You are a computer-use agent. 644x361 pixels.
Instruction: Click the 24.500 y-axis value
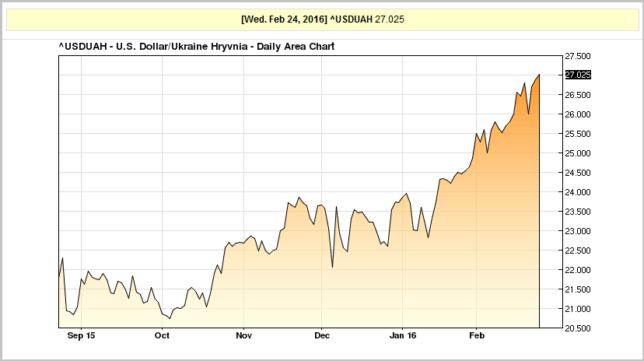pos(578,173)
